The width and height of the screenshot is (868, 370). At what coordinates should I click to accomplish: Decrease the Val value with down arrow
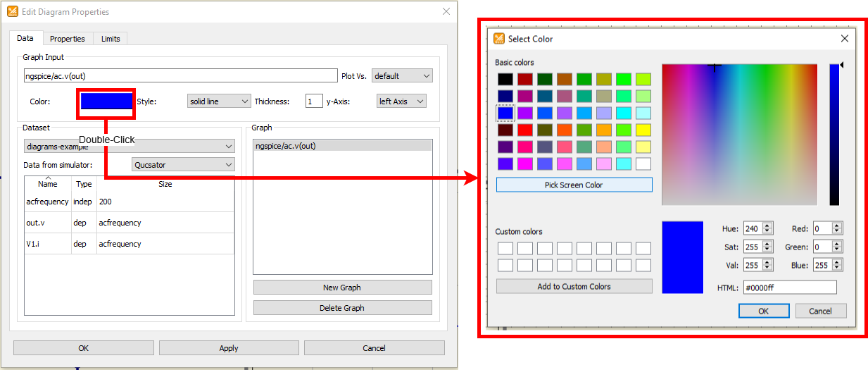click(x=768, y=269)
